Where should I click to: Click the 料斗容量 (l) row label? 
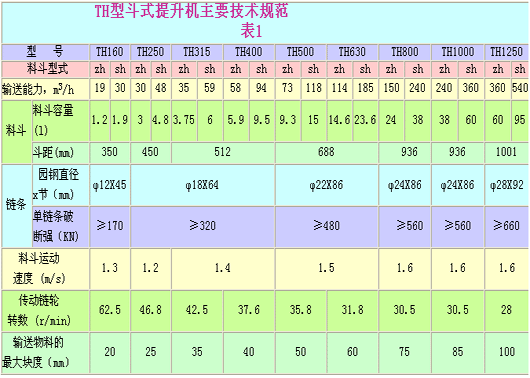tap(60, 120)
